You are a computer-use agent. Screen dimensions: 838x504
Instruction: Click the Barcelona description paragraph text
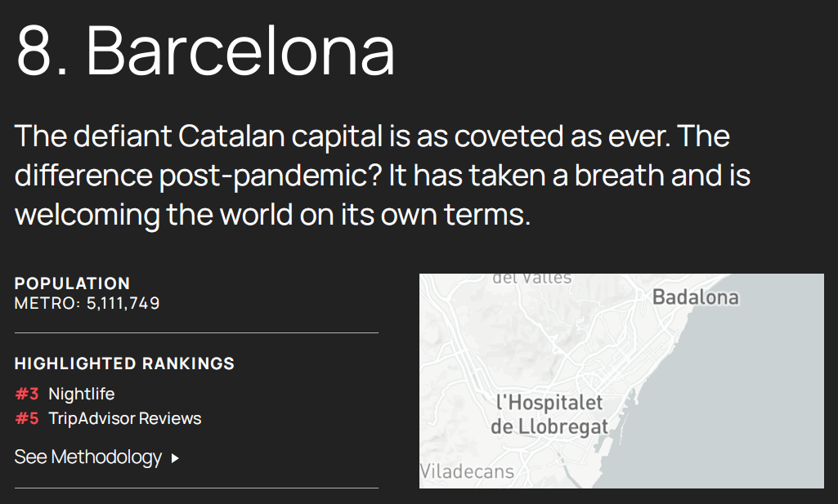pyautogui.click(x=383, y=175)
